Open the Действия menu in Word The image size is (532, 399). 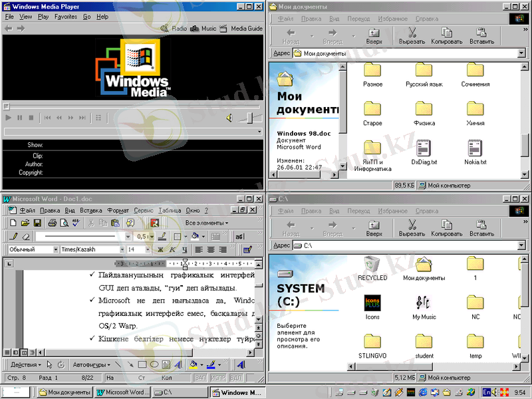tap(26, 364)
